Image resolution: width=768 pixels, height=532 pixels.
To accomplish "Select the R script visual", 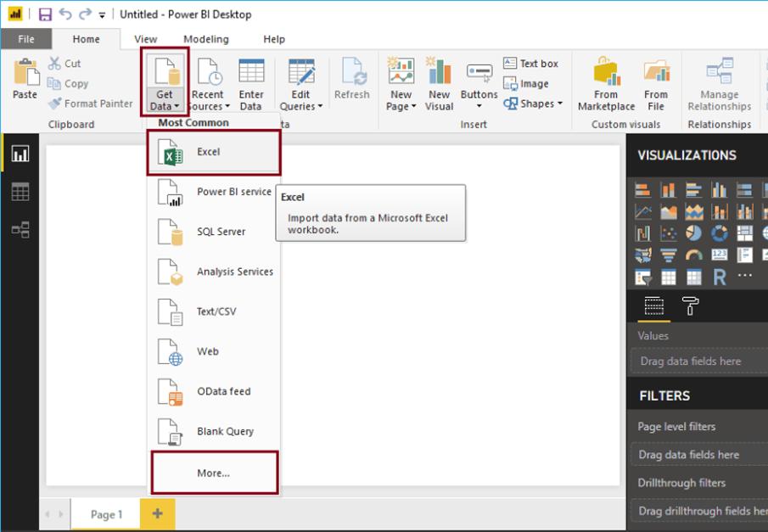I will coord(720,277).
